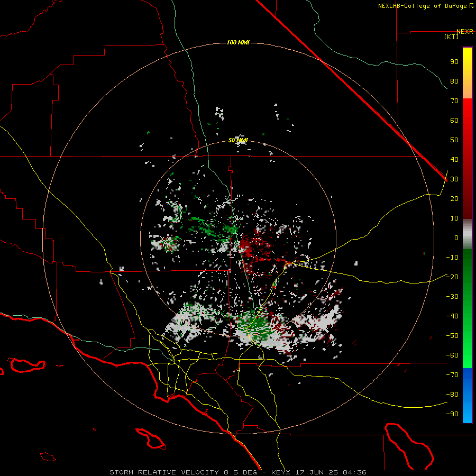476x476 pixels.
Task: Click the 17 JUN 25 date text
Action: [x=317, y=472]
